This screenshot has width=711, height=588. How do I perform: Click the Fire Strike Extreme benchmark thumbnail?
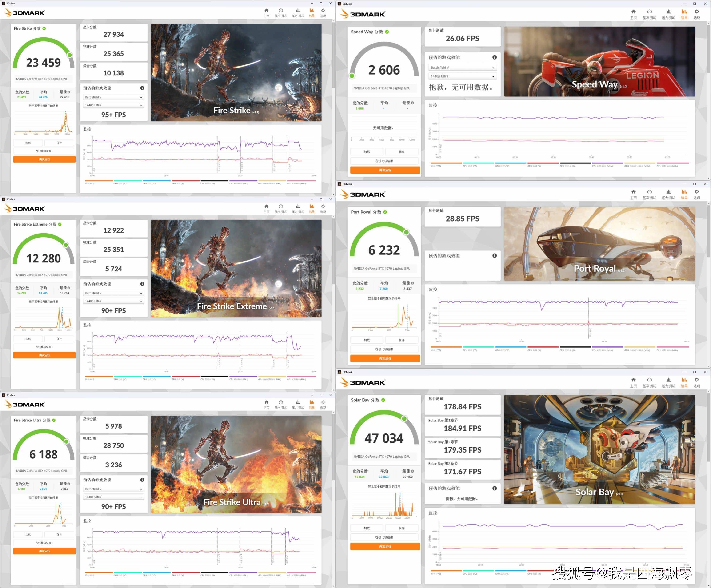coord(236,268)
